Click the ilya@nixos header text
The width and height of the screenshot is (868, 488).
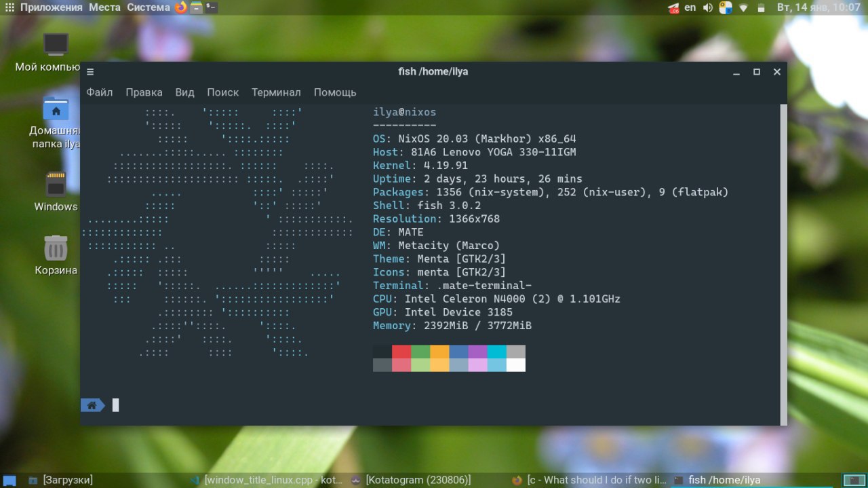pyautogui.click(x=405, y=112)
